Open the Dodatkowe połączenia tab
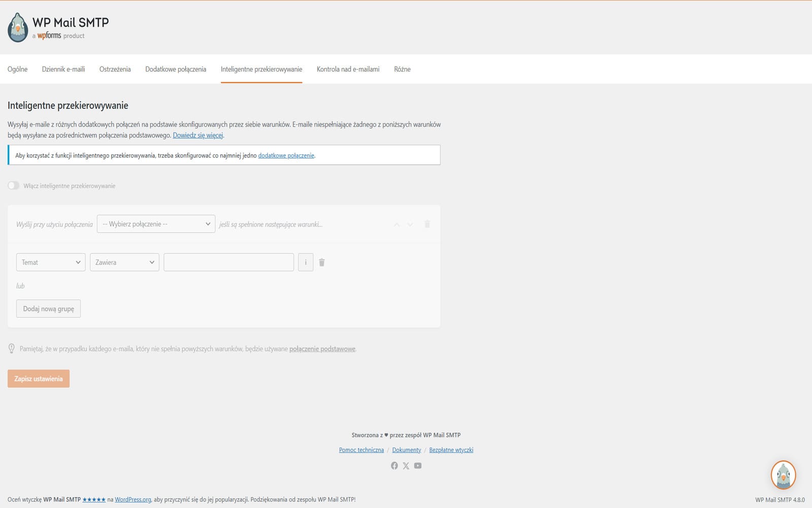Image resolution: width=812 pixels, height=508 pixels. coord(176,69)
